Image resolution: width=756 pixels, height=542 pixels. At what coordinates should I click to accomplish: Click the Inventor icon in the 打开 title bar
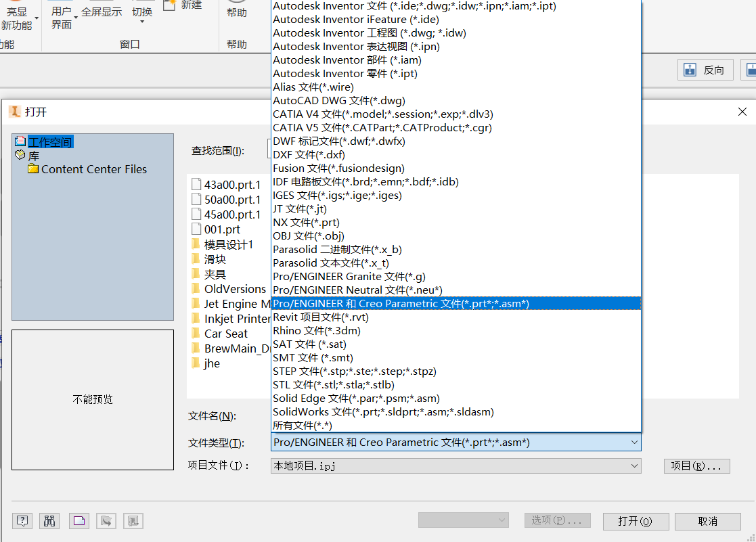15,112
